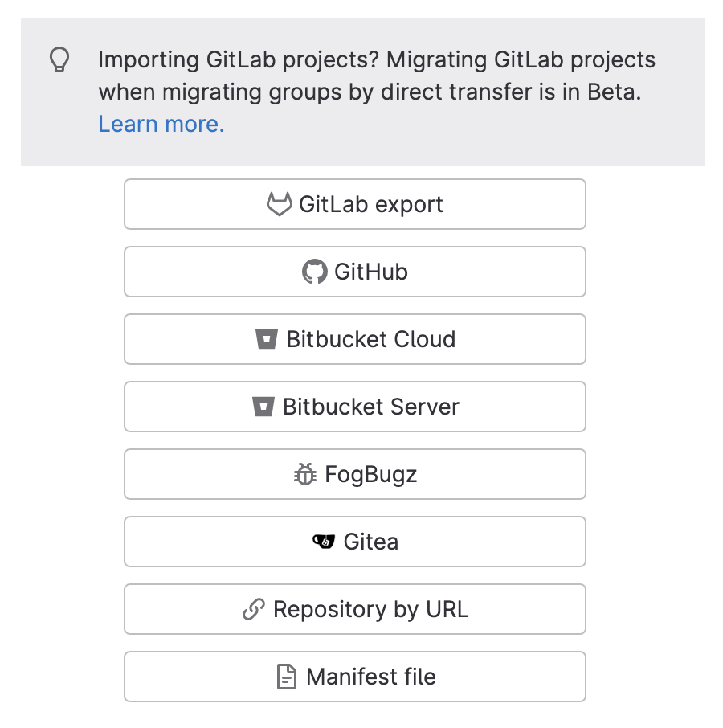The height and width of the screenshot is (728, 723).
Task: Select Gitea as import source
Action: (x=355, y=542)
